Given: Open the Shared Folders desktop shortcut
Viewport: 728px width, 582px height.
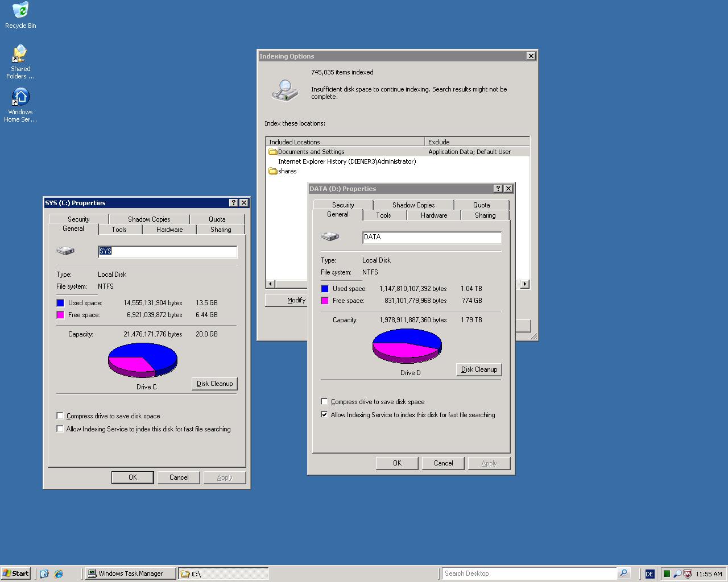Looking at the screenshot, I should coord(20,55).
